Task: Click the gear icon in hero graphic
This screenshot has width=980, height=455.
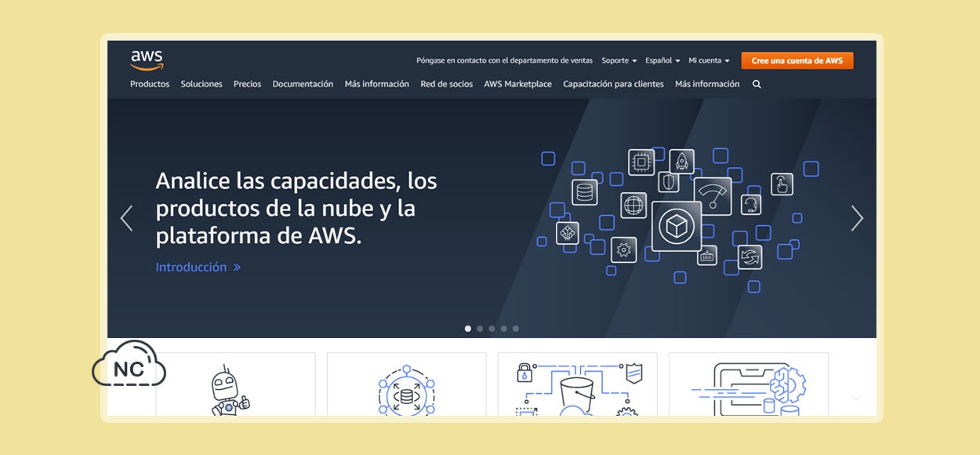Action: click(624, 249)
